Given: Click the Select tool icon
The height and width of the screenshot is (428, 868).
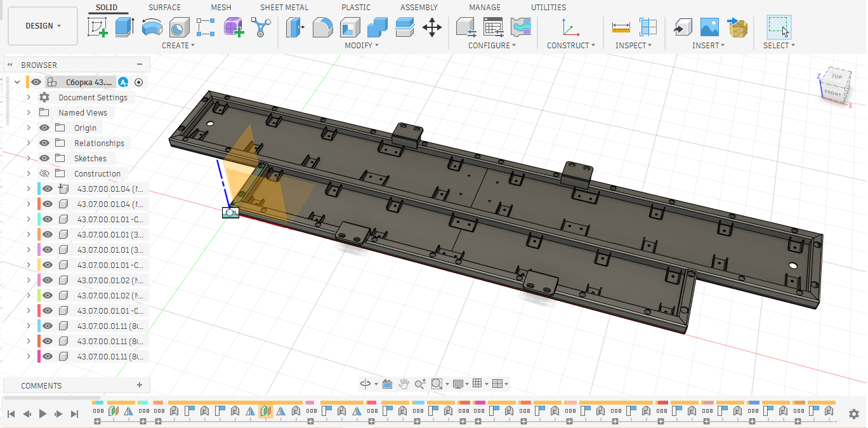Looking at the screenshot, I should [x=779, y=27].
